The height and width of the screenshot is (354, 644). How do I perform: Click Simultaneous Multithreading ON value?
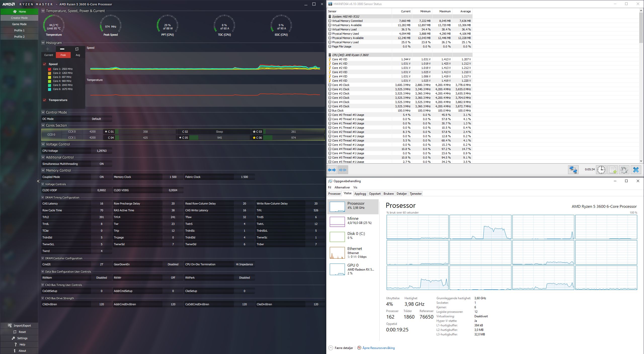102,164
